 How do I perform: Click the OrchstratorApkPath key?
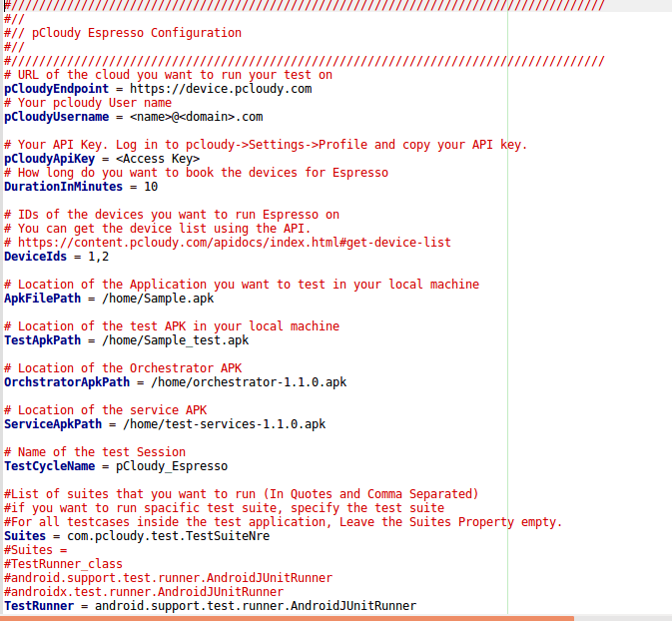(x=67, y=382)
